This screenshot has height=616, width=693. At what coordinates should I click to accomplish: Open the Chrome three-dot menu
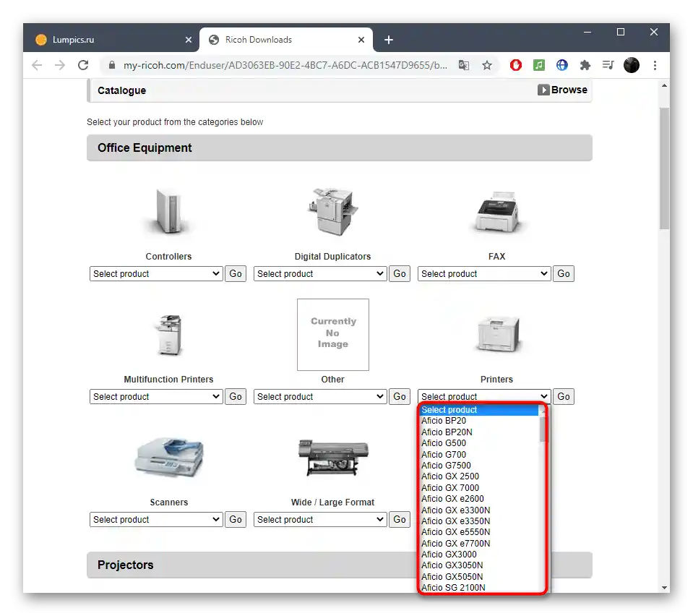coord(655,66)
